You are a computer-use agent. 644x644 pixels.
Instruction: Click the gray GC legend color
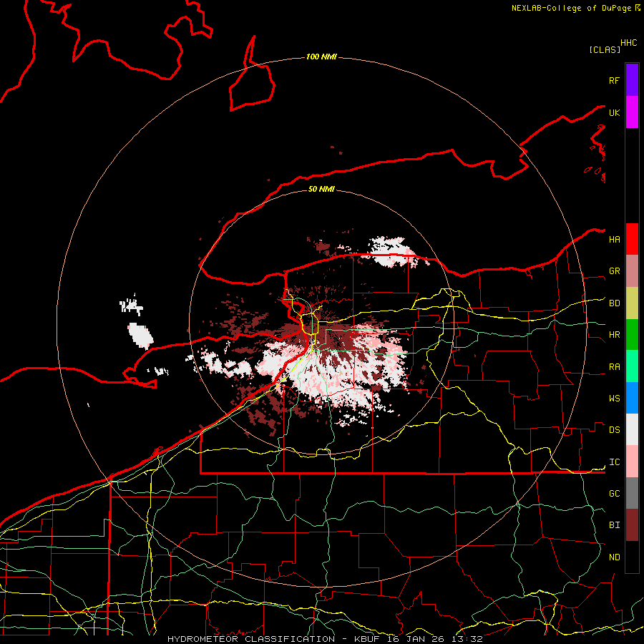click(x=632, y=493)
